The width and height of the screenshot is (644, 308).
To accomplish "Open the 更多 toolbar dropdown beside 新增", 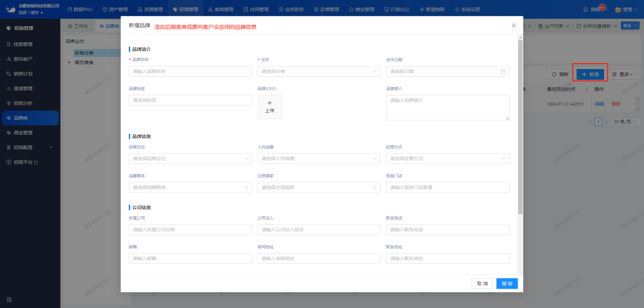I will point(622,74).
